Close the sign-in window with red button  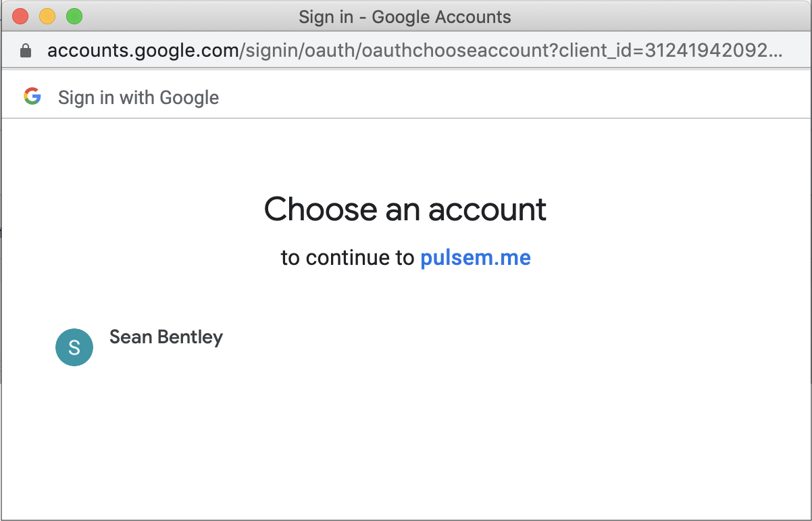pos(20,16)
